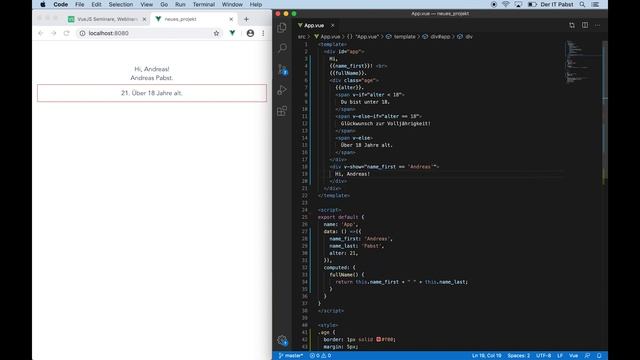
Task: Click the master branch in status bar
Action: pos(291,356)
